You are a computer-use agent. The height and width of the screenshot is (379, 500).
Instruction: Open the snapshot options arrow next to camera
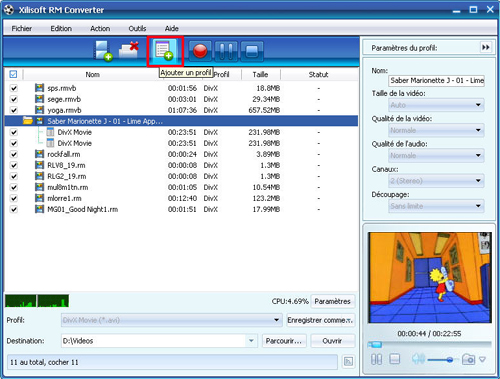coord(482,359)
